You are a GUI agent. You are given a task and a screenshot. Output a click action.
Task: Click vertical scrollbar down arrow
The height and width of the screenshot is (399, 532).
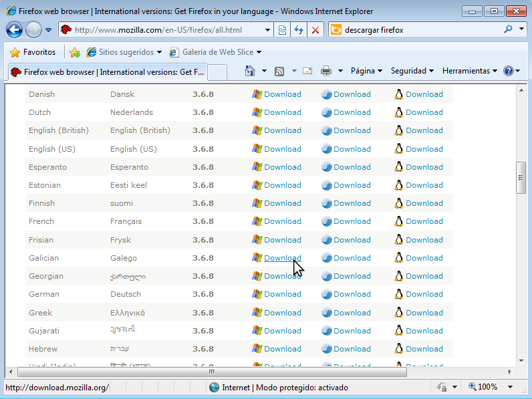tap(521, 361)
